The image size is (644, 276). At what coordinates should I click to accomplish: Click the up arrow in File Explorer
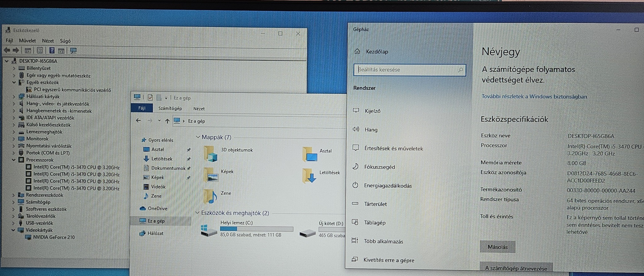pos(167,121)
